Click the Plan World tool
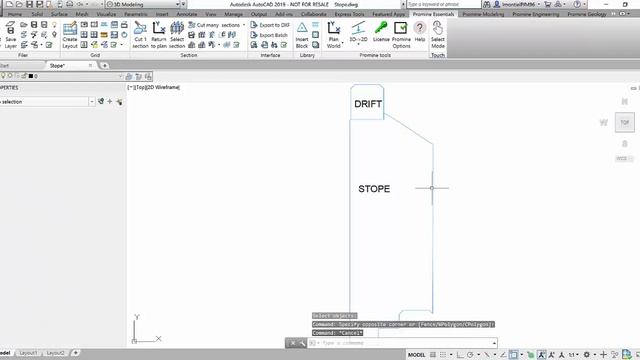The height and width of the screenshot is (360, 640). pyautogui.click(x=334, y=35)
